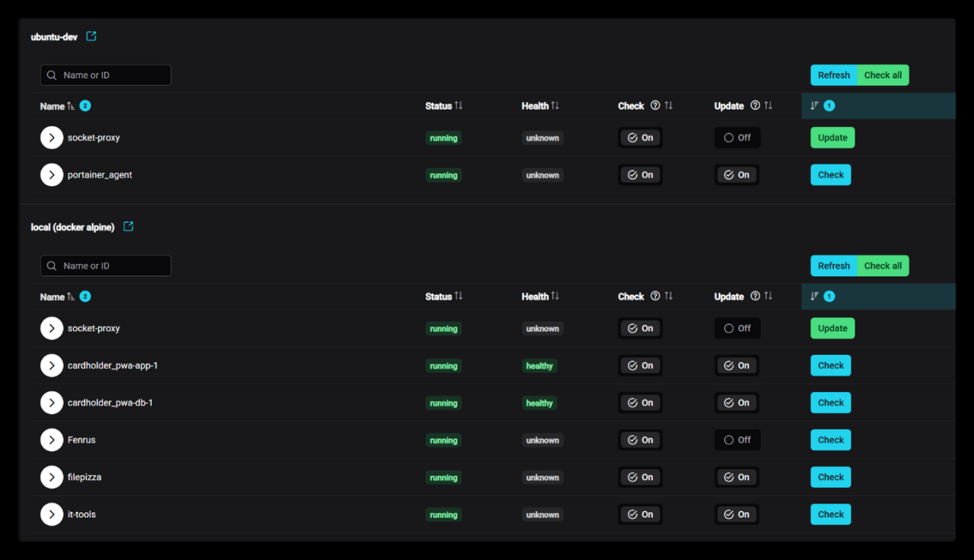Click sort icon in local actions column
The image size is (974, 560).
pyautogui.click(x=814, y=296)
